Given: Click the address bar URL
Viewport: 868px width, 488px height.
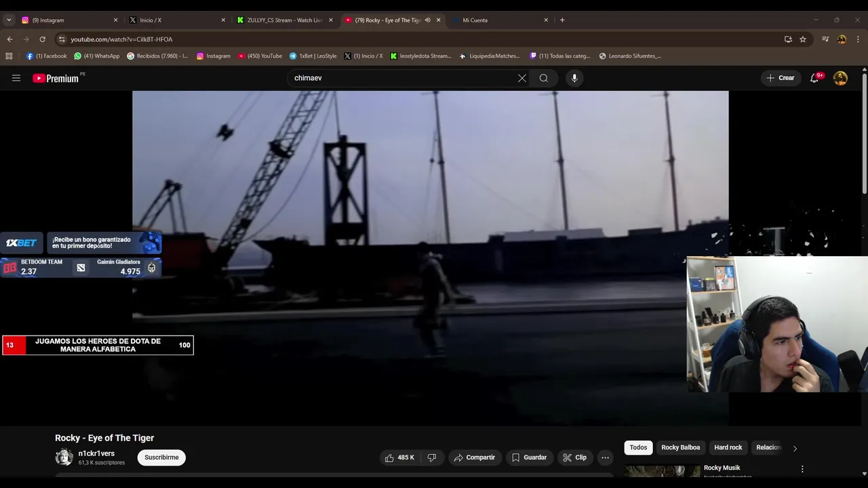Looking at the screenshot, I should pyautogui.click(x=121, y=39).
